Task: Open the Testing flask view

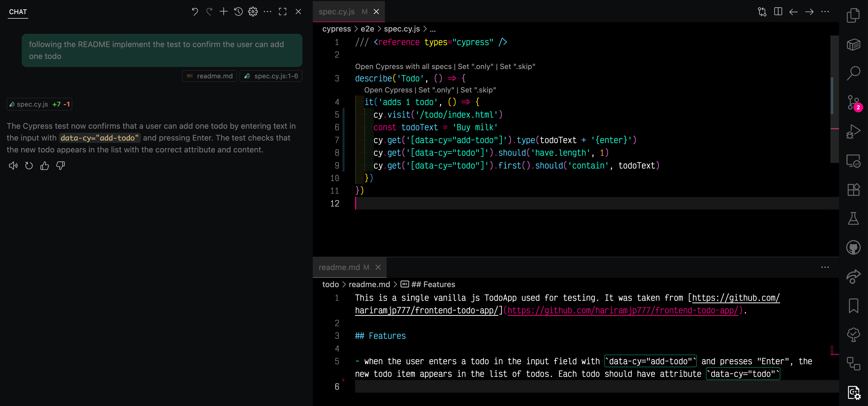Action: click(x=853, y=218)
